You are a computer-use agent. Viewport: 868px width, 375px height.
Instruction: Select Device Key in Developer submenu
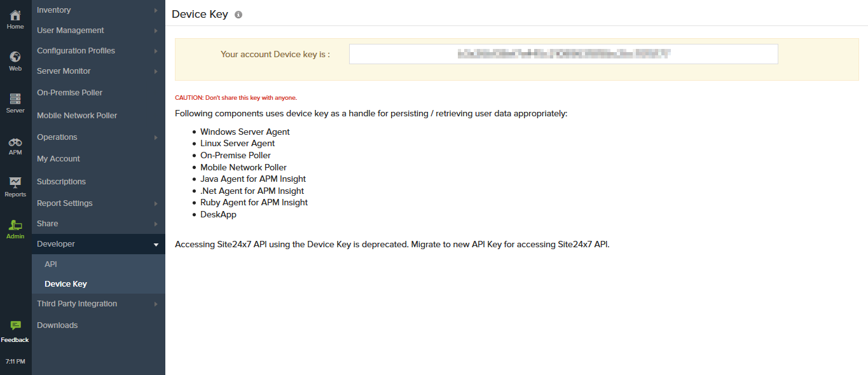tap(65, 284)
